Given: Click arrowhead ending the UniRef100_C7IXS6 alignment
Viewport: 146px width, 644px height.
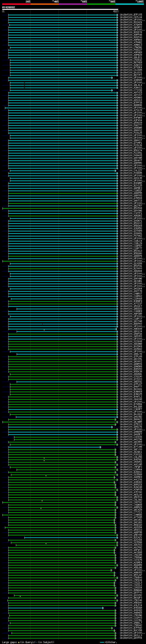Looking at the screenshot, I should pos(112,90).
